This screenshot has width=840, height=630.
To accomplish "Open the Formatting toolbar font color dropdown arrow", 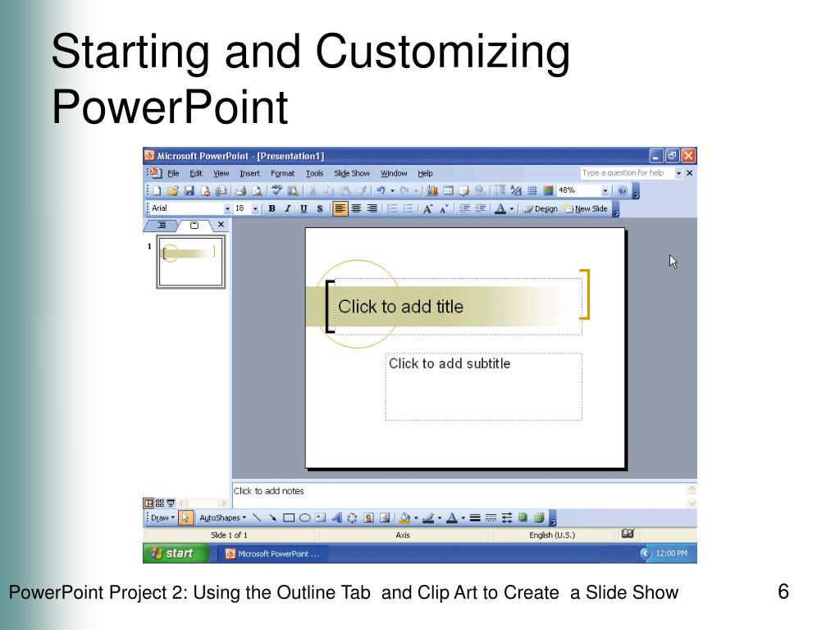I will tap(512, 209).
